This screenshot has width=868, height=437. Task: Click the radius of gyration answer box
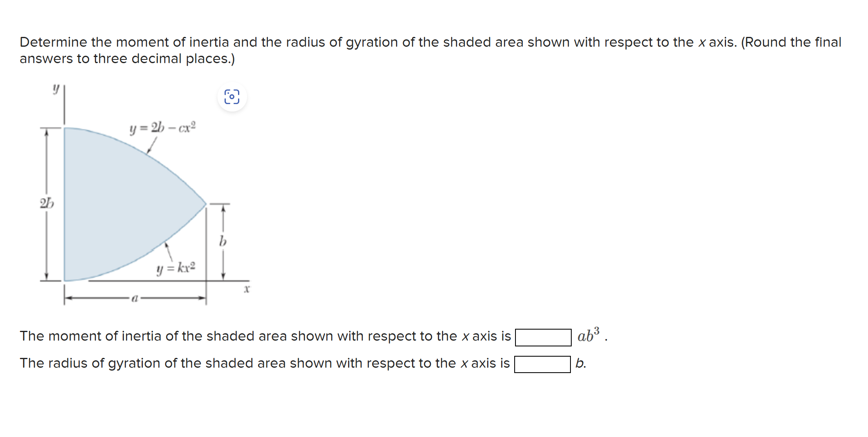coord(543,364)
